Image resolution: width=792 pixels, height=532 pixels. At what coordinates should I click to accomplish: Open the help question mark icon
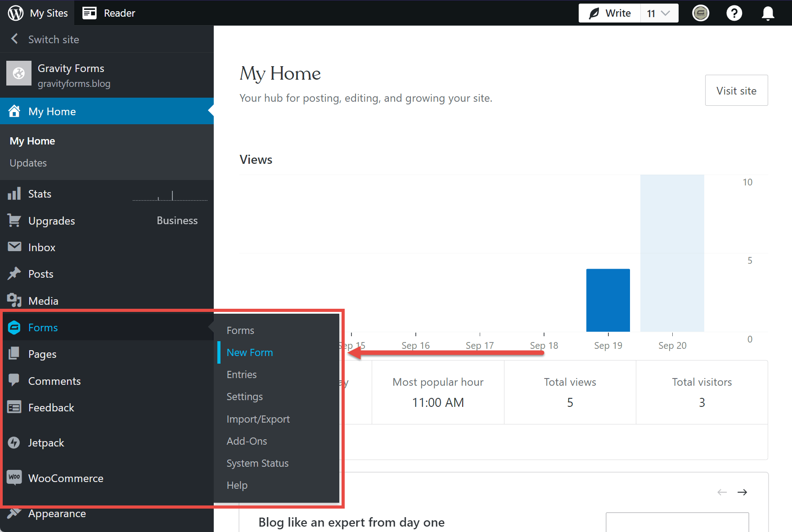(734, 13)
